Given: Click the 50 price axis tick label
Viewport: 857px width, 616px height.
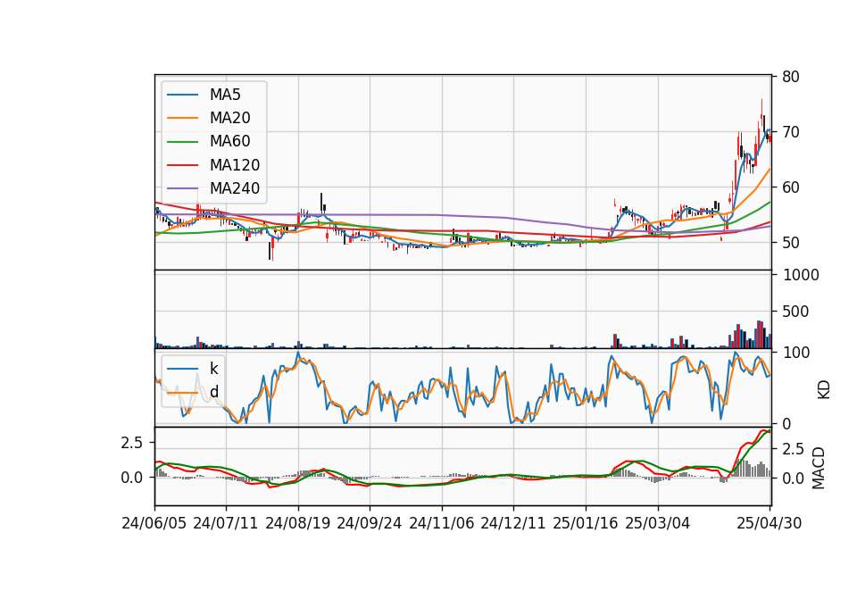Looking at the screenshot, I should 790,243.
